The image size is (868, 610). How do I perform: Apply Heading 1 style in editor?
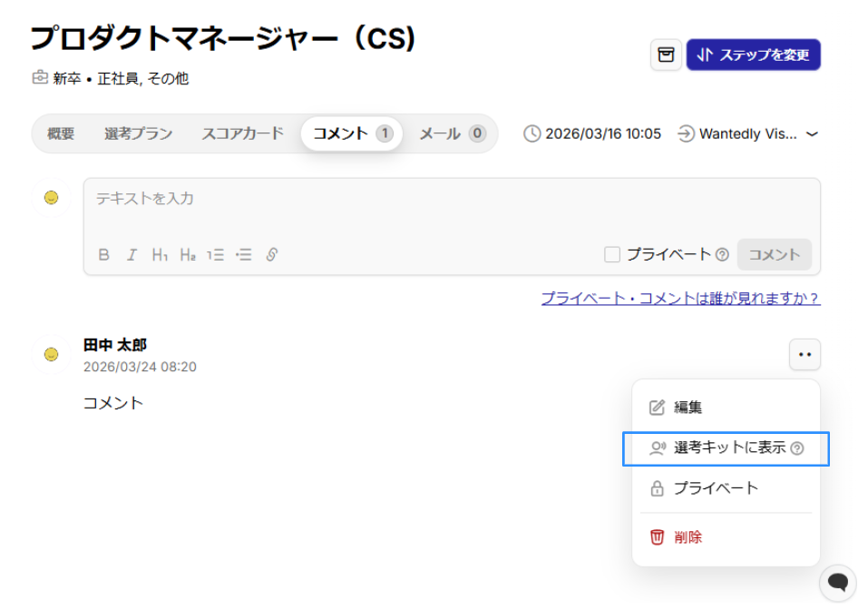[x=160, y=255]
